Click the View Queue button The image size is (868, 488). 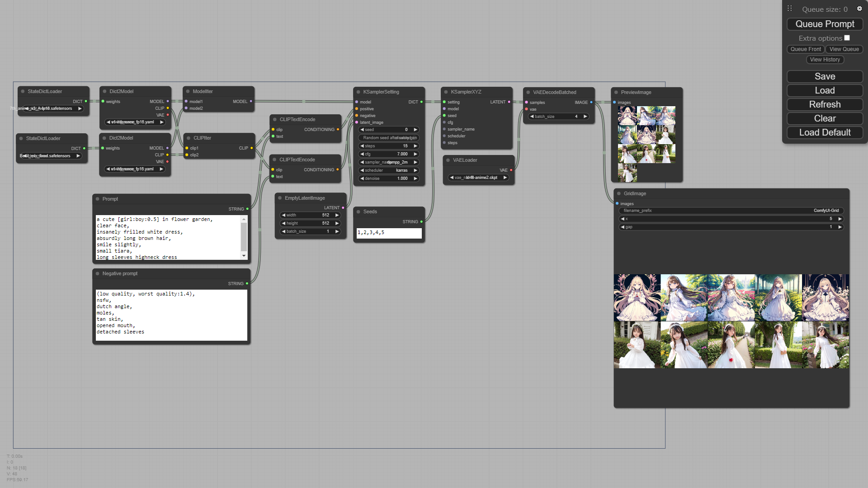(844, 49)
